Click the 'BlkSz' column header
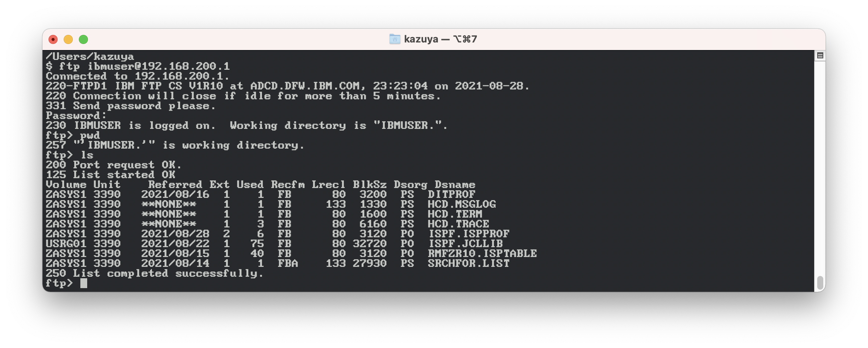 click(370, 185)
